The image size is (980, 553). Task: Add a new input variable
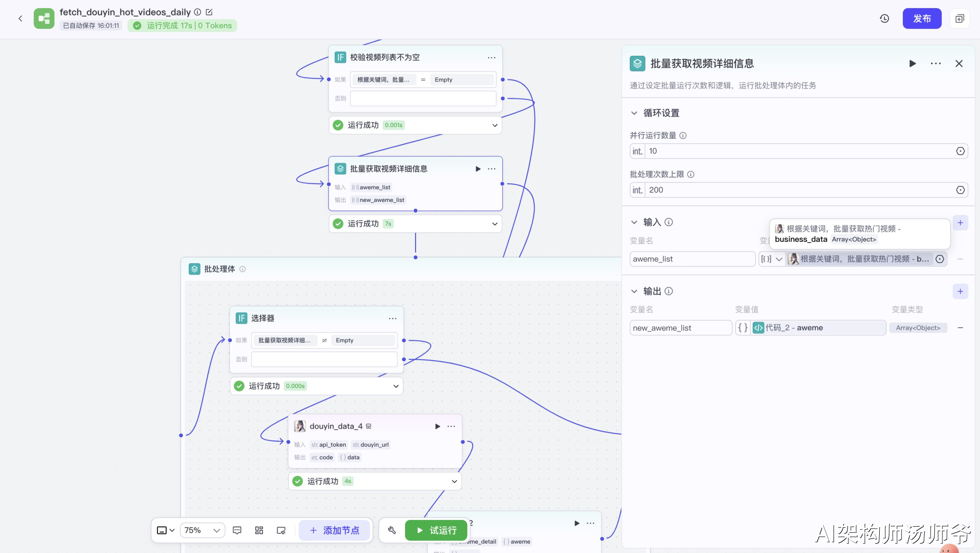[960, 223]
